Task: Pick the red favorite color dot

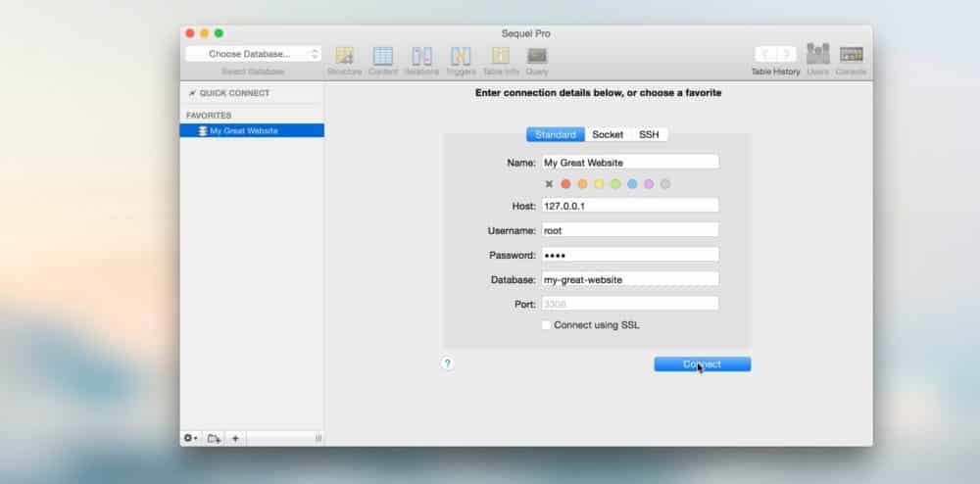Action: click(565, 184)
